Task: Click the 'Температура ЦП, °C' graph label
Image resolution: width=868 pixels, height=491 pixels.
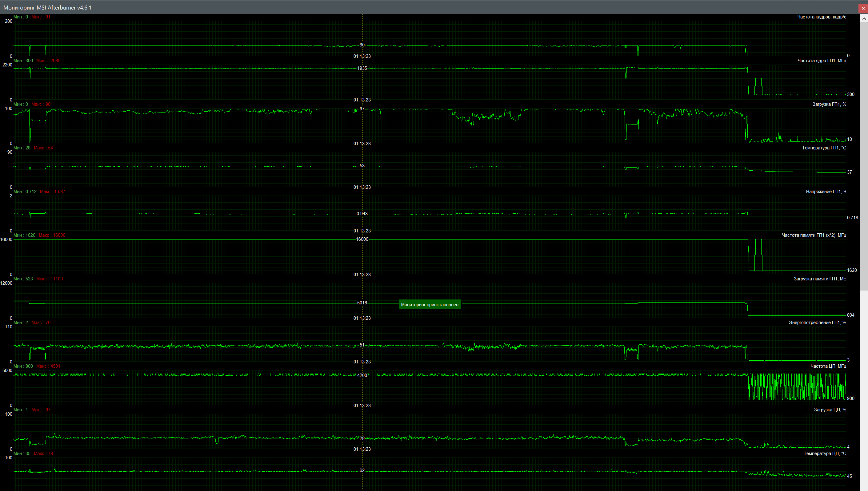Action: pyautogui.click(x=825, y=453)
